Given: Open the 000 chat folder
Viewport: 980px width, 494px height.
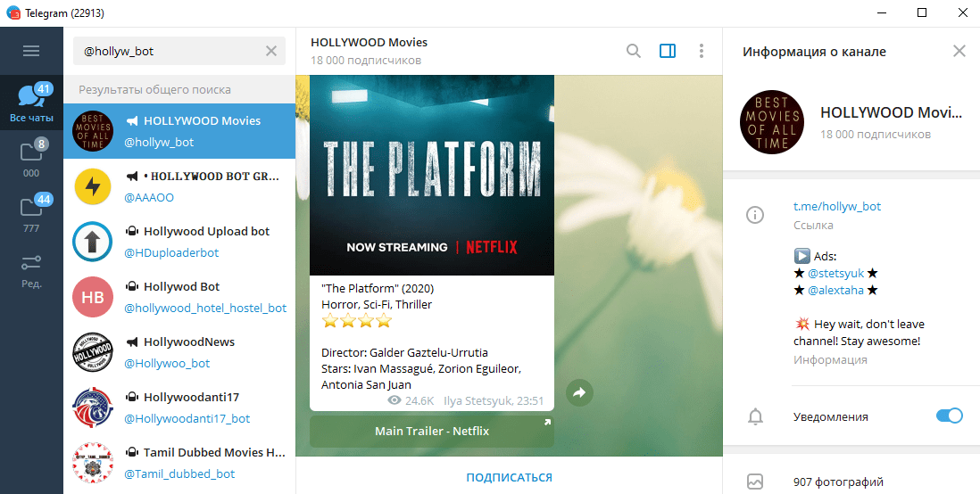Looking at the screenshot, I should (x=31, y=160).
